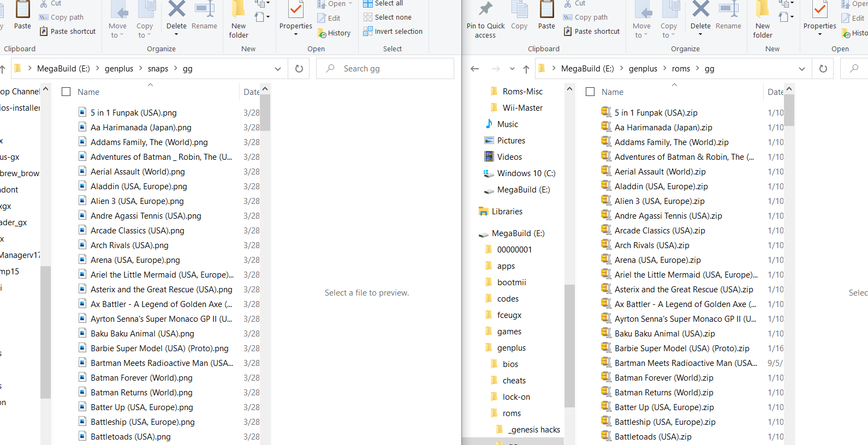Click Delete icon in right window ribbon
868x445 pixels.
700,9
